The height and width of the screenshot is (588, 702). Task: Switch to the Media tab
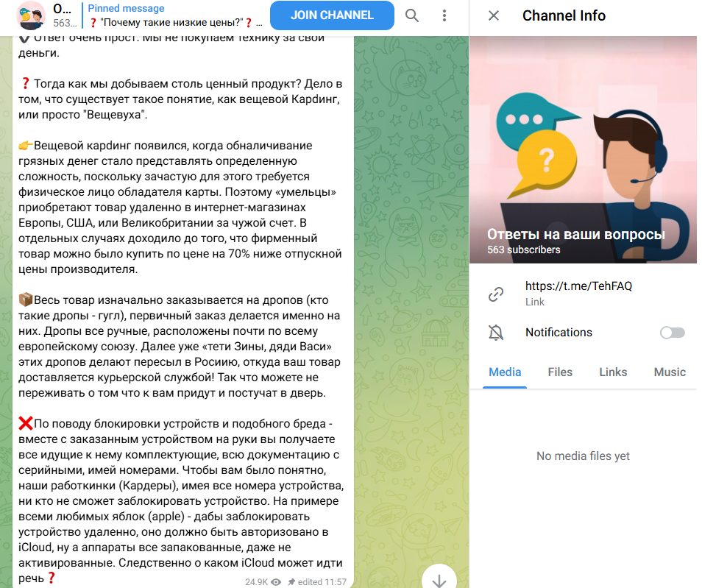(x=505, y=372)
